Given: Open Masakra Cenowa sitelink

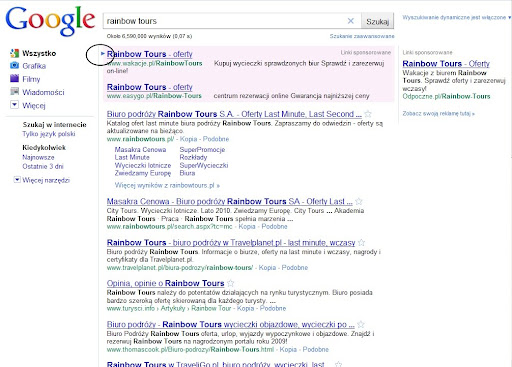Looking at the screenshot, I should coord(140,150).
